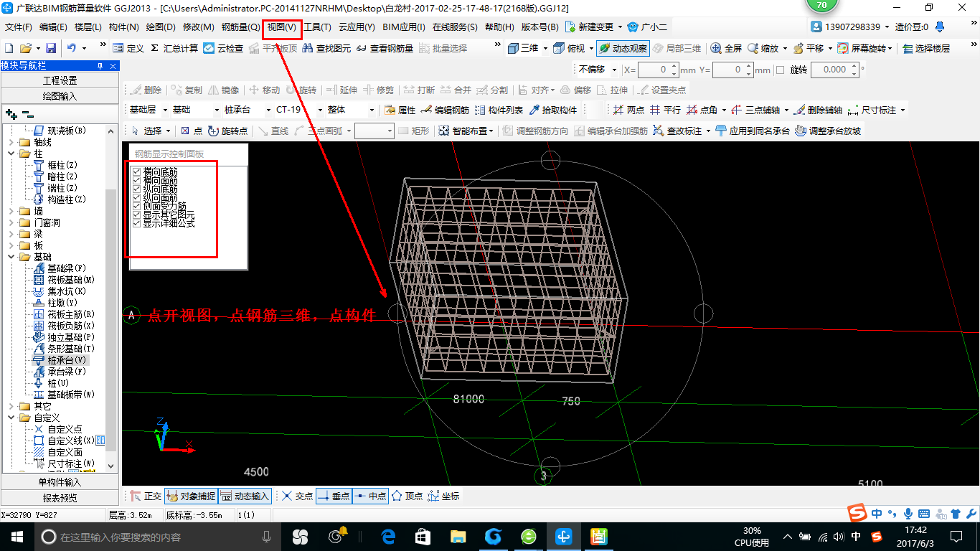Open 智能布置 smart layout tool

pos(466,131)
